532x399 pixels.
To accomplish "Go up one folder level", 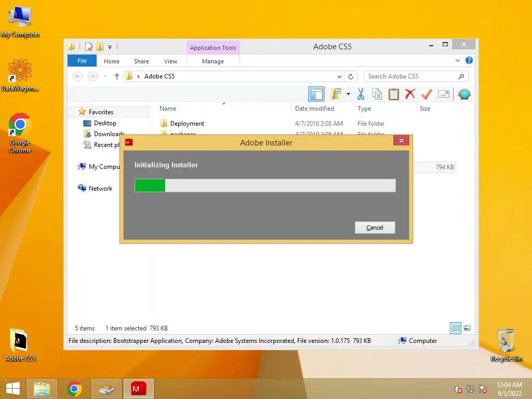I will 117,76.
